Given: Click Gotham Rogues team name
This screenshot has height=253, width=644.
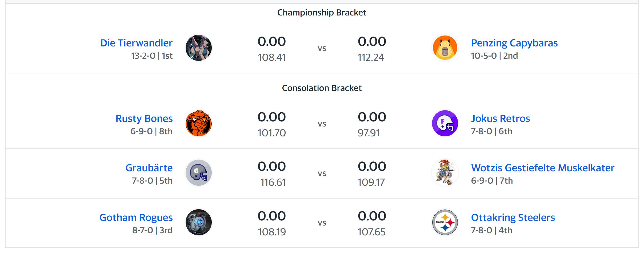Looking at the screenshot, I should (136, 218).
